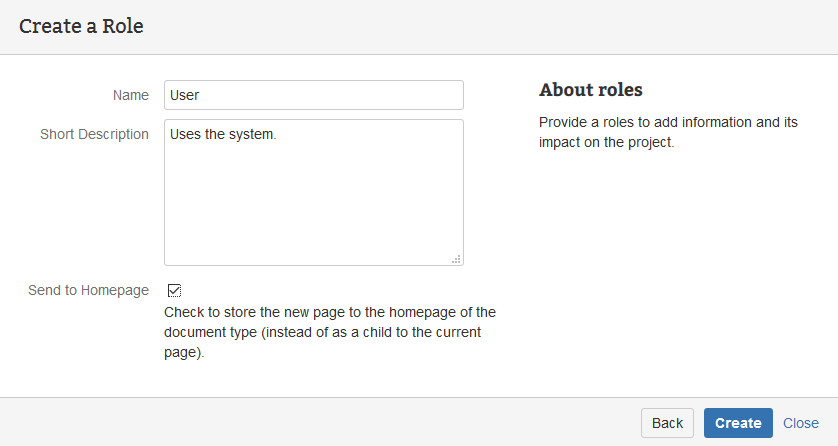Uncheck the Send to Homepage checkbox
The width and height of the screenshot is (838, 446).
[x=174, y=290]
